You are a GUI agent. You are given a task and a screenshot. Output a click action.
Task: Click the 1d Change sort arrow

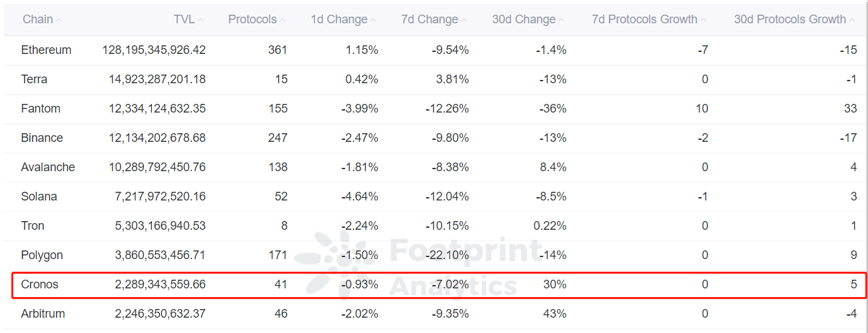click(374, 21)
